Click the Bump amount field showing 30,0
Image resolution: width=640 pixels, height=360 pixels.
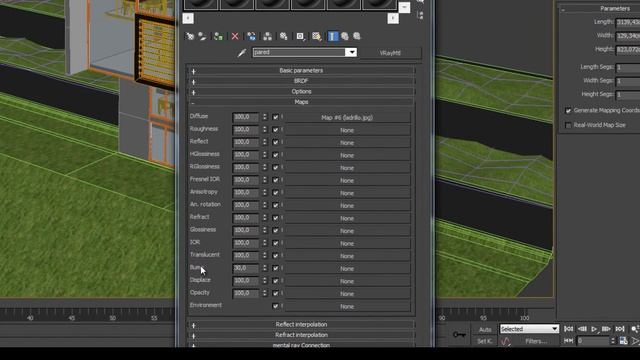coord(246,268)
